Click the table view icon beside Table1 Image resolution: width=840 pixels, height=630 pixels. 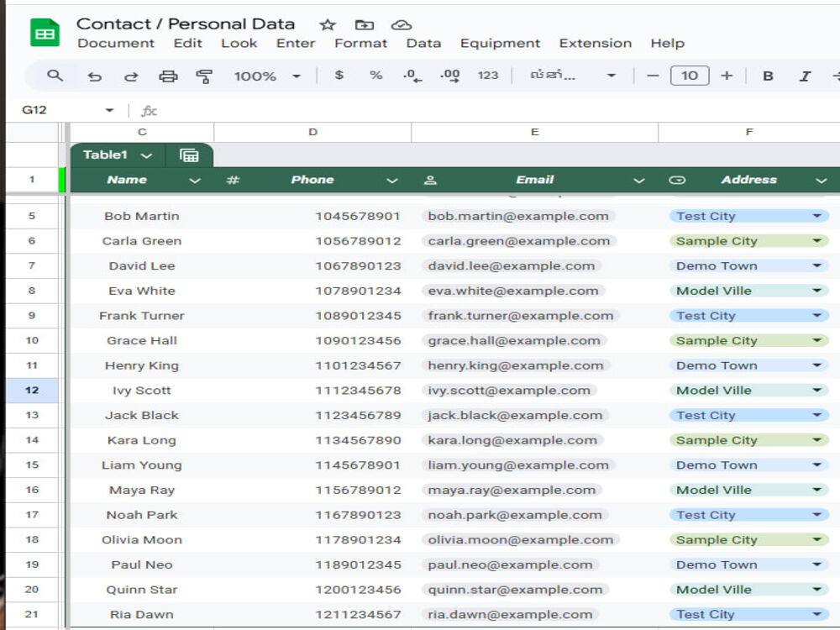tap(189, 155)
